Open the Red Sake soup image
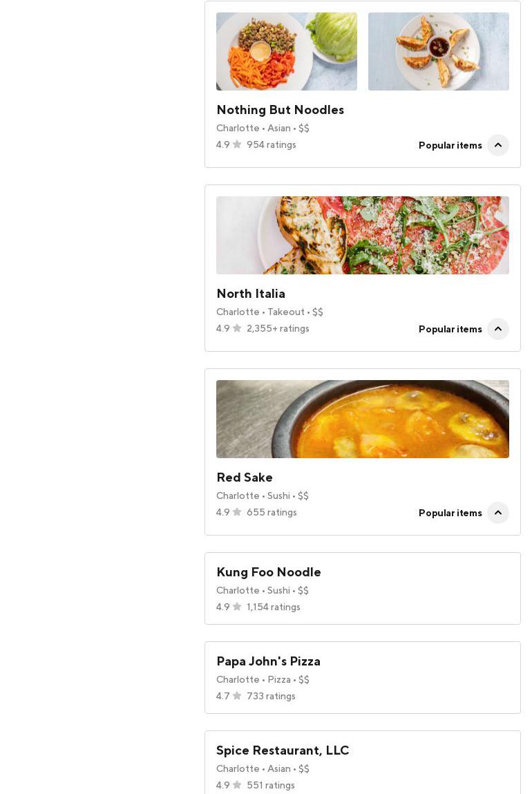532x794 pixels. (362, 419)
